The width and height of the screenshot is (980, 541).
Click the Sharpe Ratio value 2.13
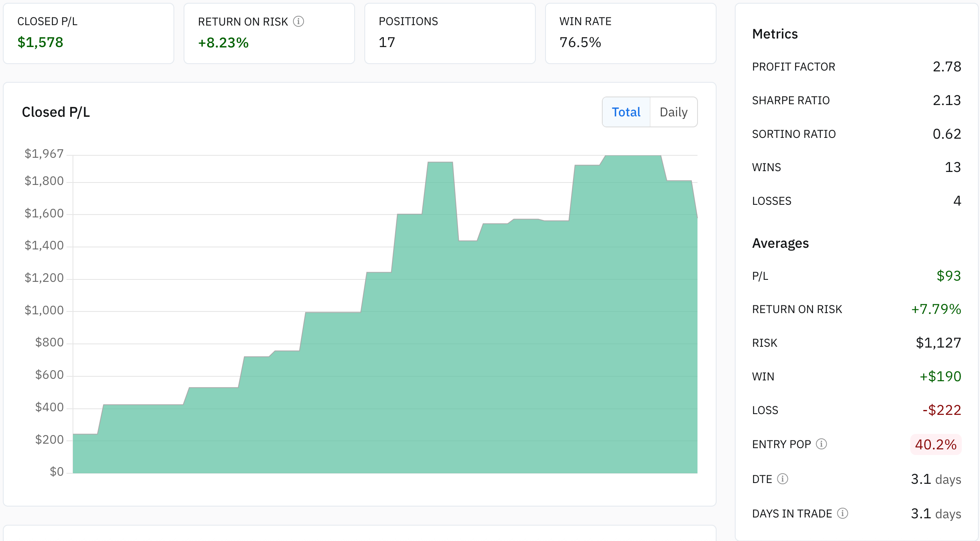click(x=946, y=100)
